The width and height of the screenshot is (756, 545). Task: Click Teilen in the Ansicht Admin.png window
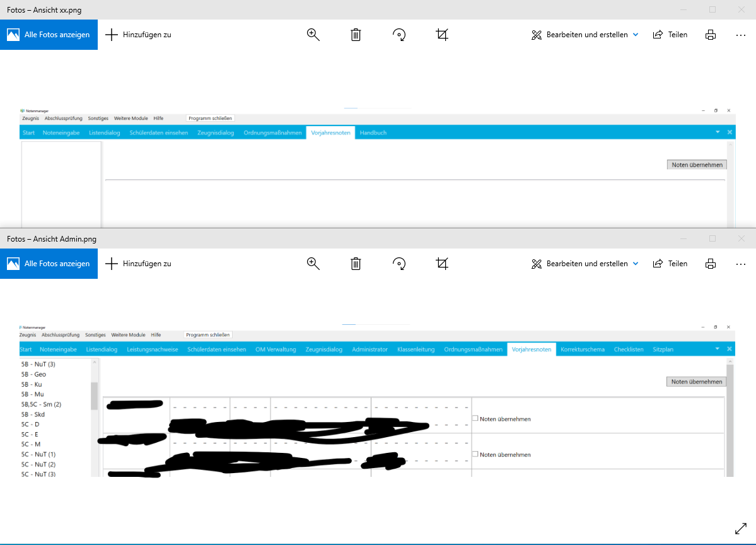coord(670,264)
